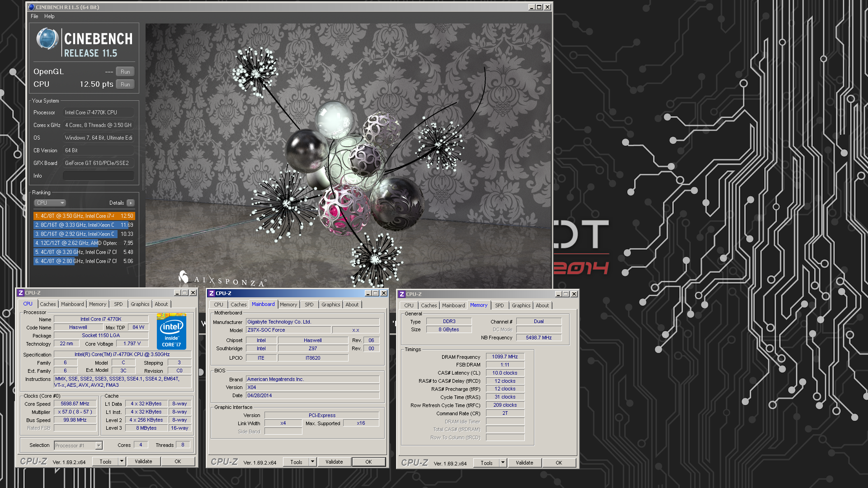868x488 pixels.
Task: Click OK in CPU-Z Mainboard window
Action: click(368, 462)
